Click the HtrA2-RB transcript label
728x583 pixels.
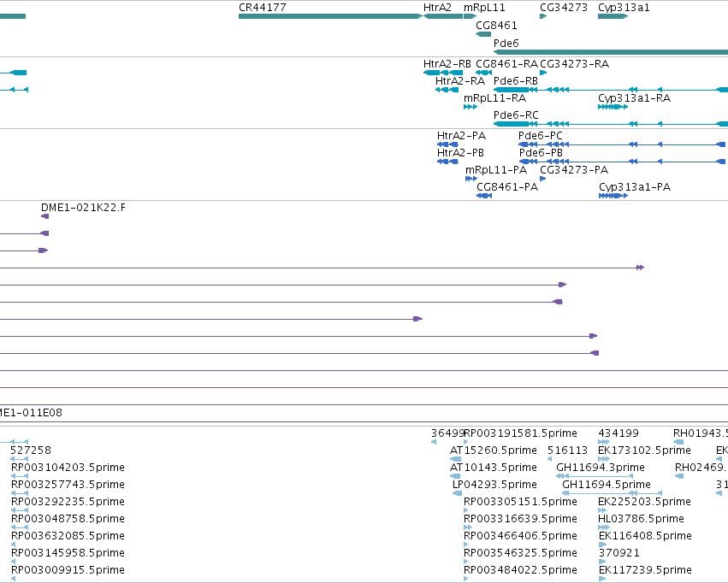[447, 63]
